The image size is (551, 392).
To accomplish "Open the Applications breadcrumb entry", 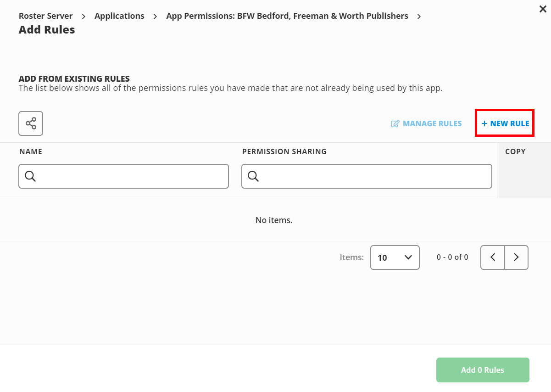I will coord(119,16).
